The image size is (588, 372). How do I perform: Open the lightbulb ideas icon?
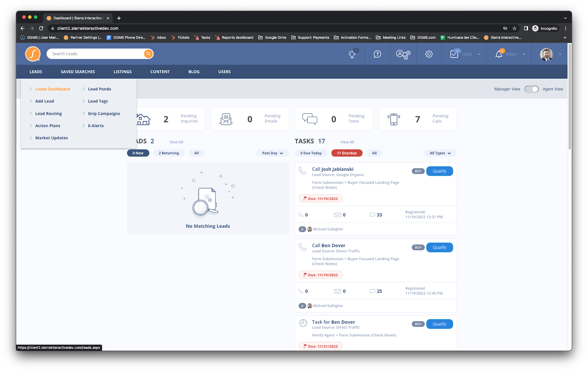point(352,54)
